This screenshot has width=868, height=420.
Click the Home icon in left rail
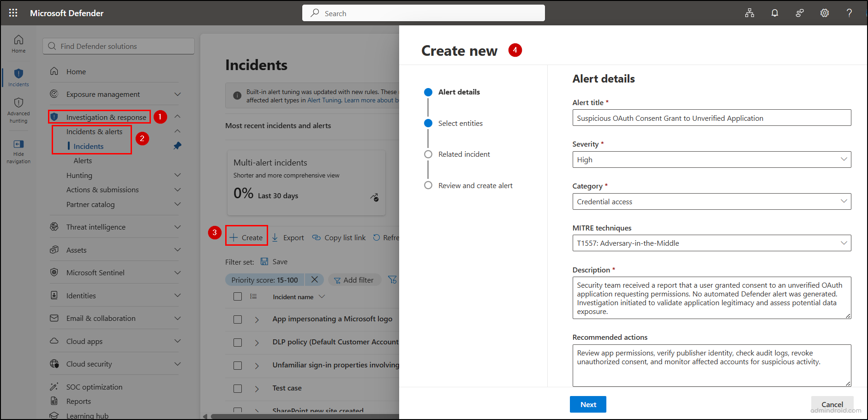pos(18,40)
